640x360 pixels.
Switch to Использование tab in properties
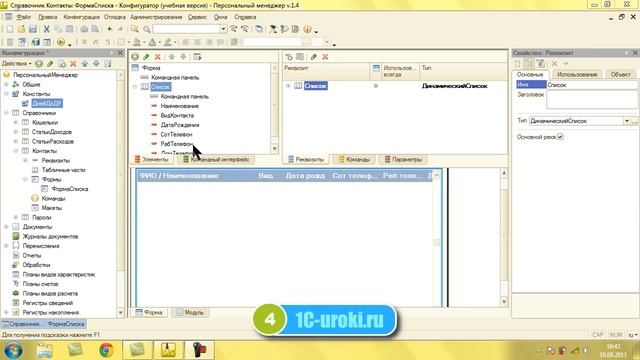click(x=577, y=74)
